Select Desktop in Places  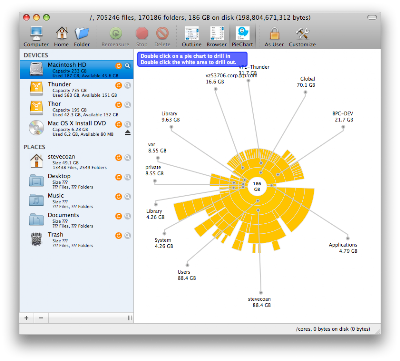point(76,181)
